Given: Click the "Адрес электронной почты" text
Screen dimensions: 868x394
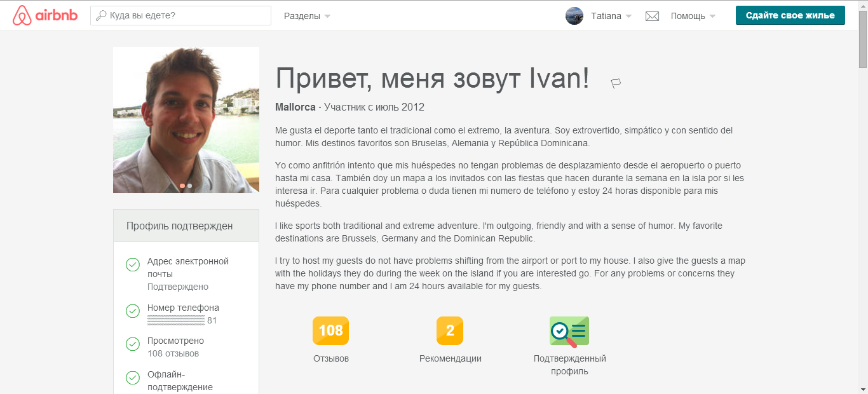Looking at the screenshot, I should pos(188,268).
